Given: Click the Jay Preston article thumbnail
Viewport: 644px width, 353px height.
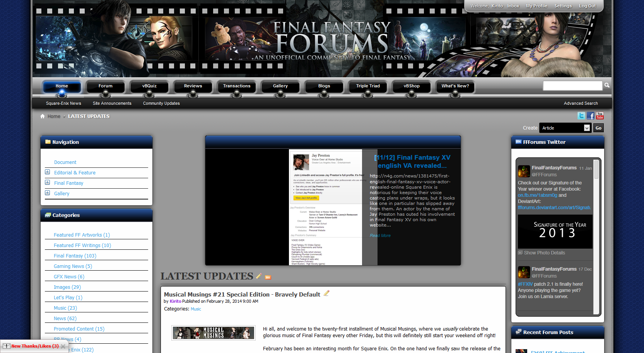Looking at the screenshot, I should click(326, 207).
